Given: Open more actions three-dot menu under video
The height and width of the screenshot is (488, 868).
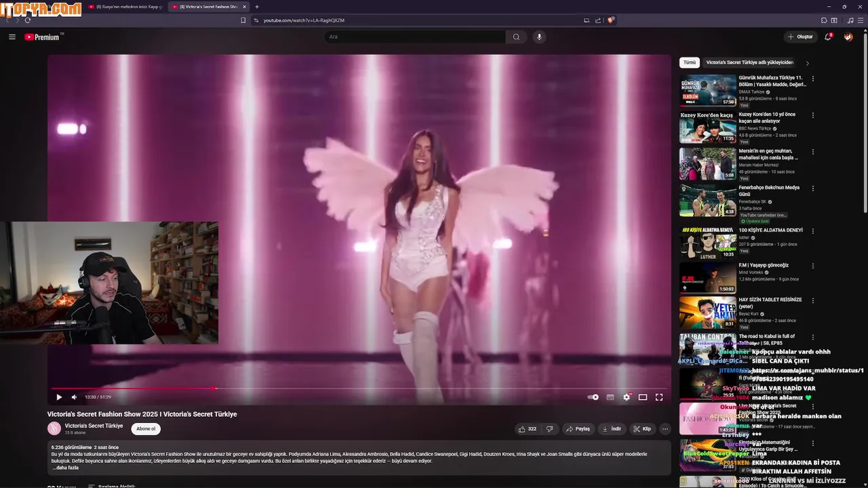Looking at the screenshot, I should tap(665, 428).
